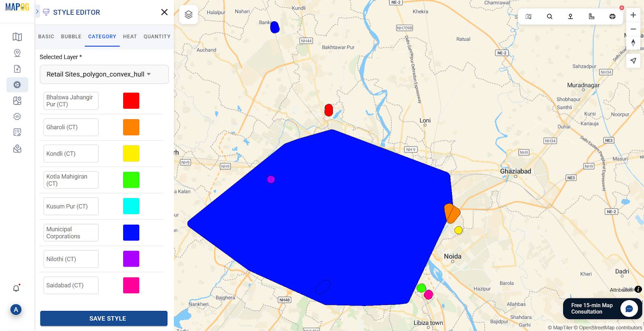Zoom in the map with plus button

click(633, 15)
